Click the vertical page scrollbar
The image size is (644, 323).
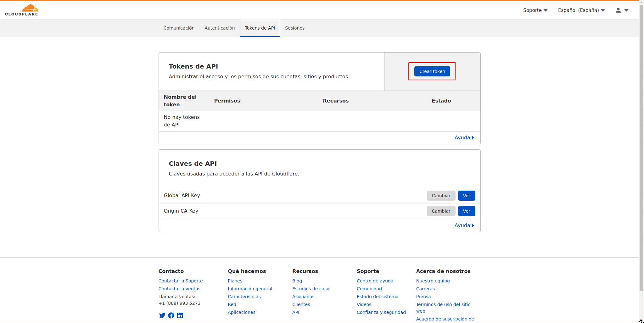pos(641,157)
